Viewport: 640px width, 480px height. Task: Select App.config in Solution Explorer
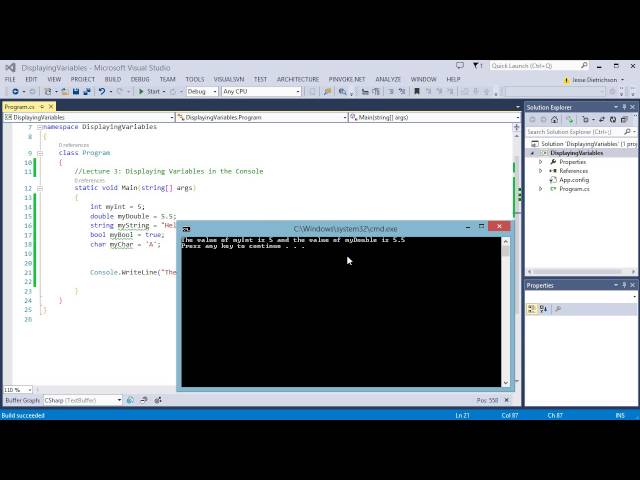coord(573,180)
